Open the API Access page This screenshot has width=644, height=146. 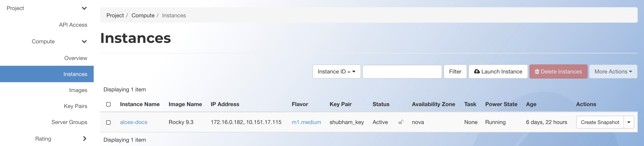click(73, 25)
